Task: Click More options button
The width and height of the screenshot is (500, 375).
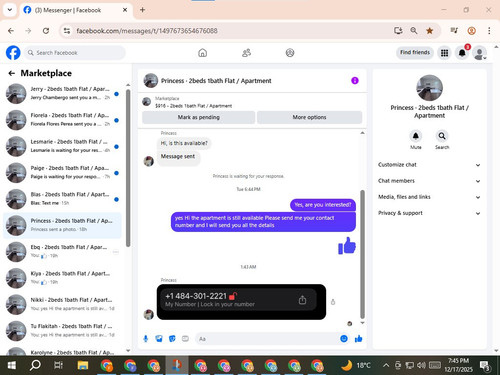Action: [x=309, y=117]
